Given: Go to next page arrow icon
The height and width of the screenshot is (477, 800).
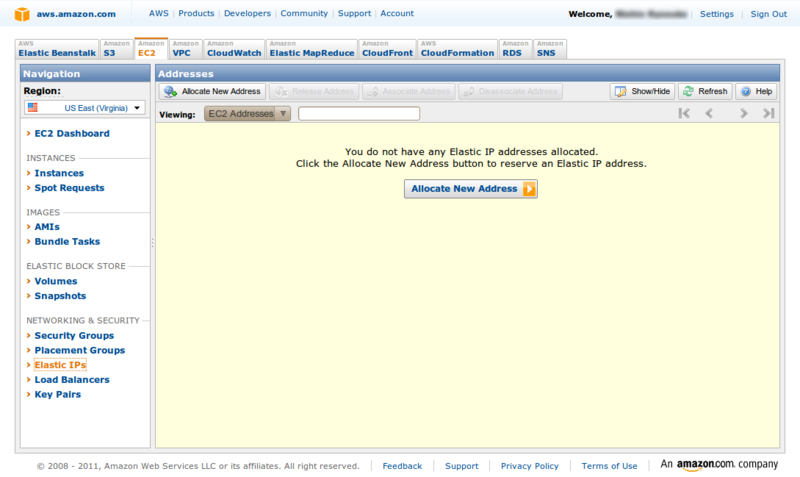Looking at the screenshot, I should pyautogui.click(x=743, y=113).
